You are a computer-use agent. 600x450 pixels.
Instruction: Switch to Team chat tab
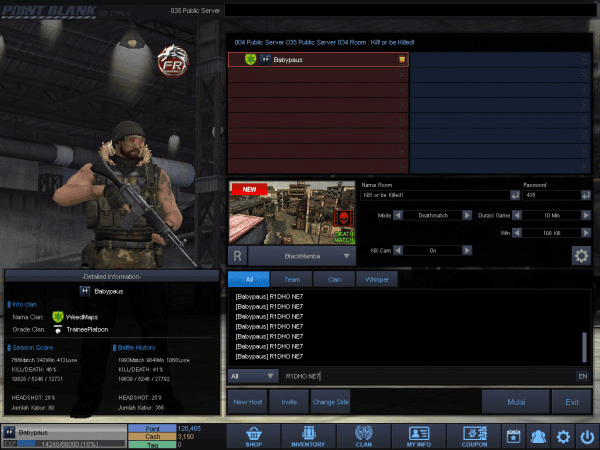pyautogui.click(x=292, y=279)
